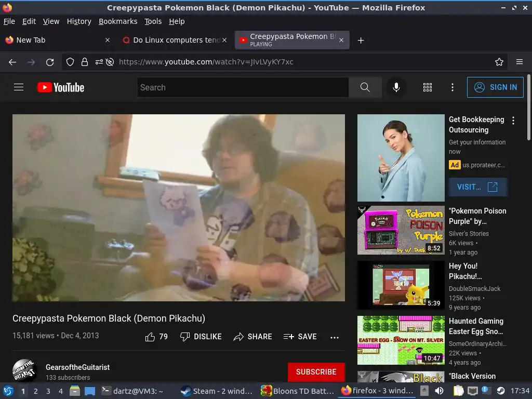Show site security padlock info
This screenshot has height=399, width=532.
point(85,62)
